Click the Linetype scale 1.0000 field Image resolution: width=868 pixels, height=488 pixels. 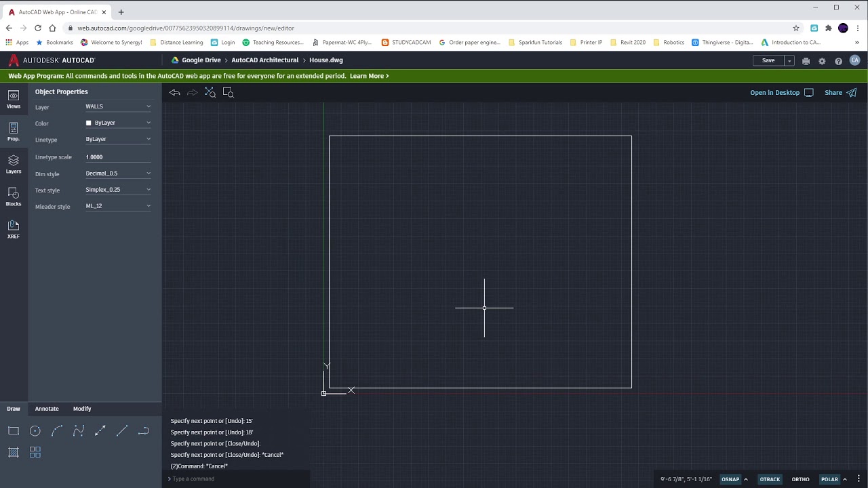click(118, 157)
